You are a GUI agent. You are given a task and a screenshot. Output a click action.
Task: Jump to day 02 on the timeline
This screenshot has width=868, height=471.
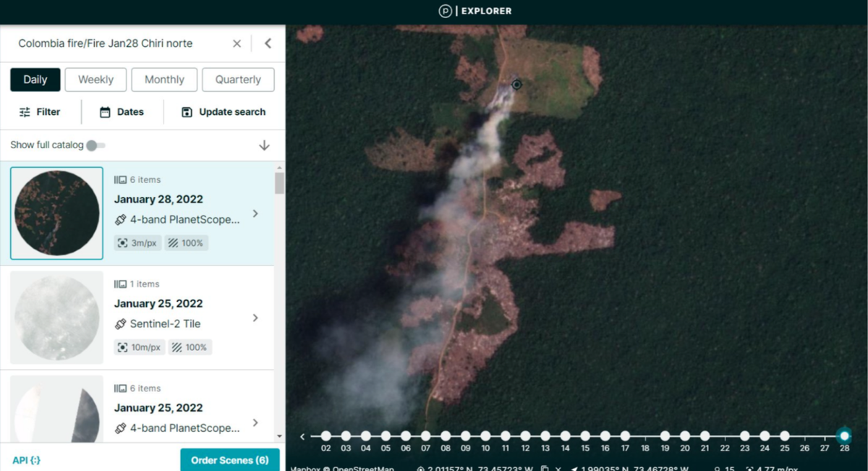coord(326,436)
